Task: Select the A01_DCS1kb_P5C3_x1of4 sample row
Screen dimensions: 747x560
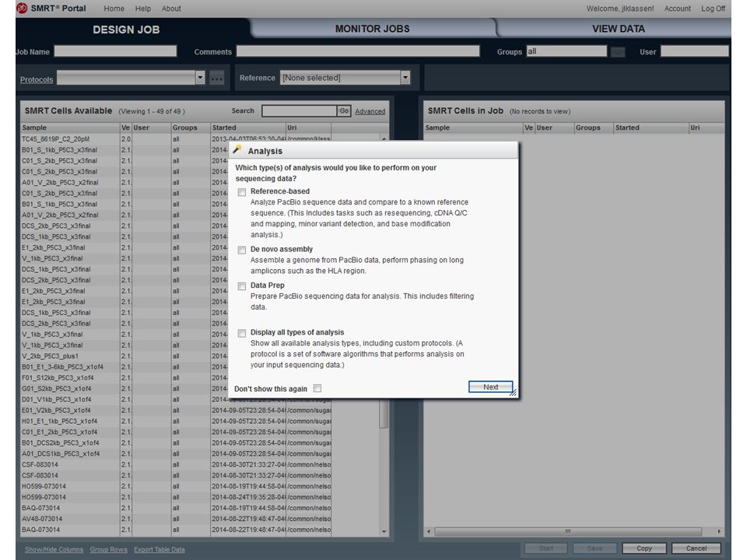Action: point(177,453)
